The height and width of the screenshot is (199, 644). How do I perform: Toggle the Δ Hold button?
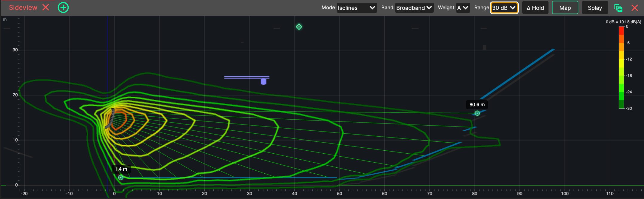coord(535,8)
